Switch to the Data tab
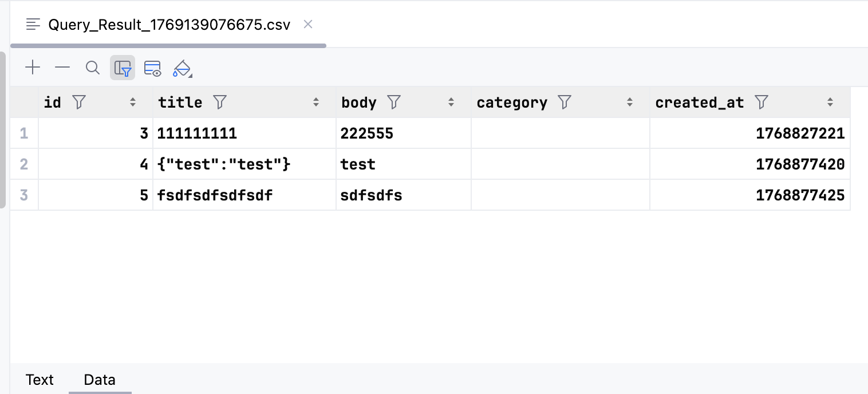868x394 pixels. [100, 380]
